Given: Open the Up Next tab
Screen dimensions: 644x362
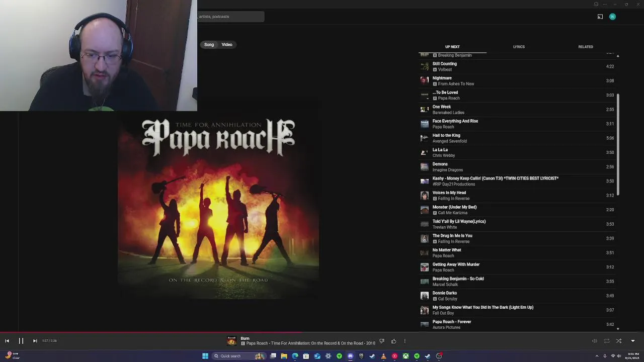Looking at the screenshot, I should coord(452,47).
